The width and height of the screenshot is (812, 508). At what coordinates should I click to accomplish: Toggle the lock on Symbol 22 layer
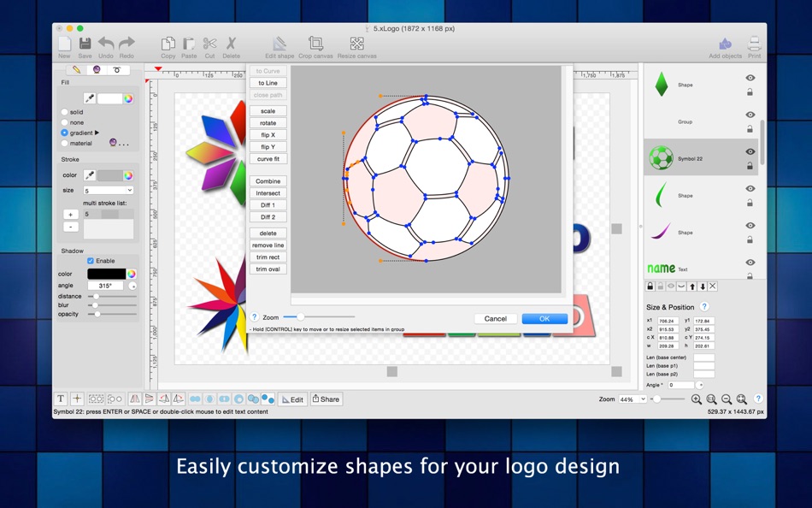(x=750, y=166)
